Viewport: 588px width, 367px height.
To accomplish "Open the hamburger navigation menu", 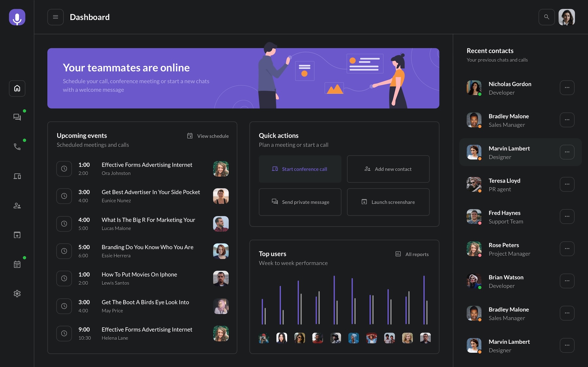I will click(x=55, y=17).
